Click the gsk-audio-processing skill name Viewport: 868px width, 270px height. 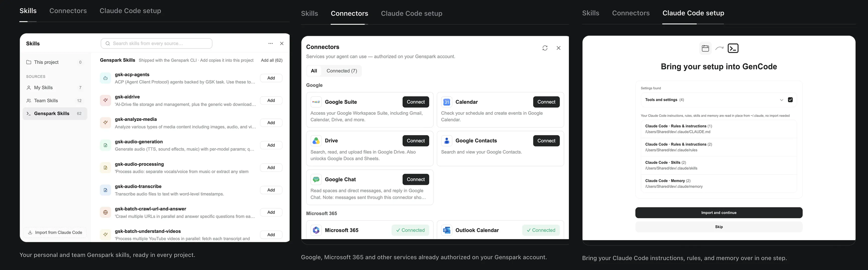[x=139, y=164]
